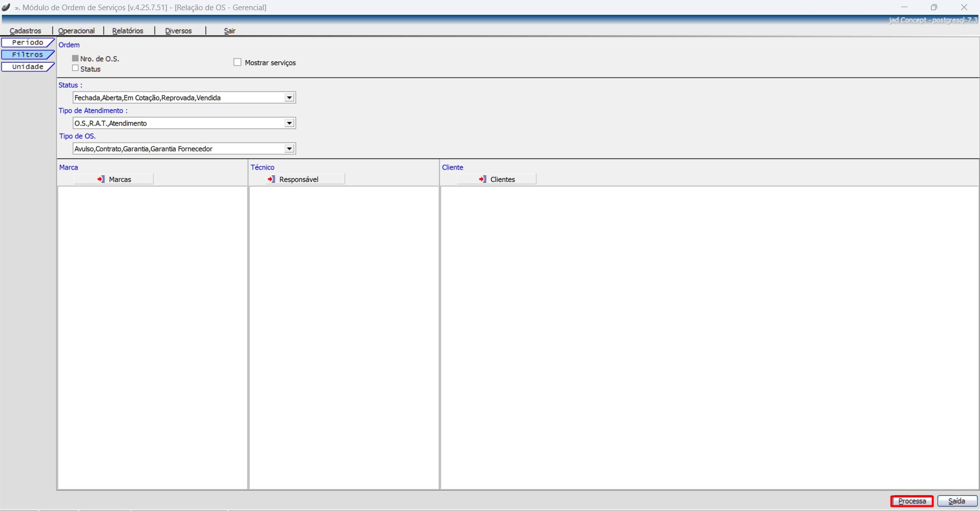The image size is (980, 511).
Task: Switch to the Período tab
Action: click(28, 42)
